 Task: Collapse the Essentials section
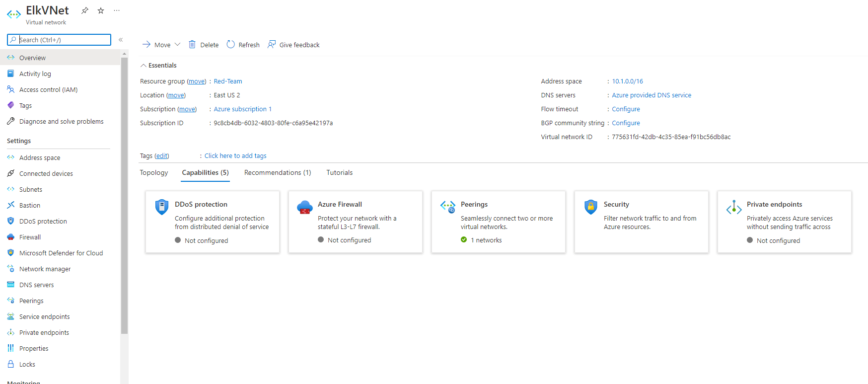pyautogui.click(x=144, y=66)
